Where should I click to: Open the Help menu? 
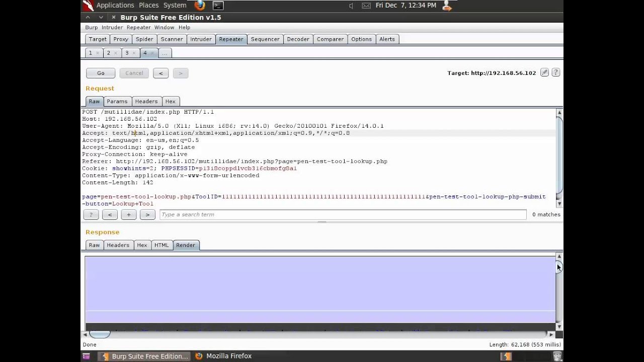[184, 28]
